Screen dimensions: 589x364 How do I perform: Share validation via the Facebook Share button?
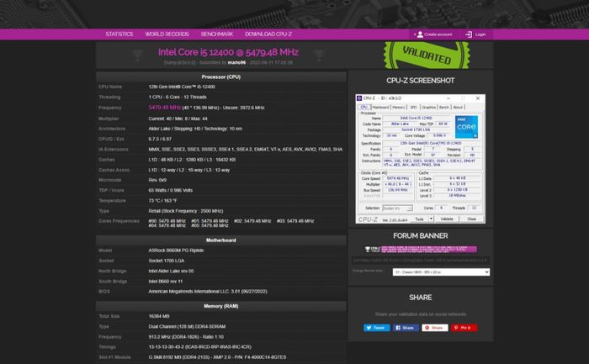tap(406, 327)
